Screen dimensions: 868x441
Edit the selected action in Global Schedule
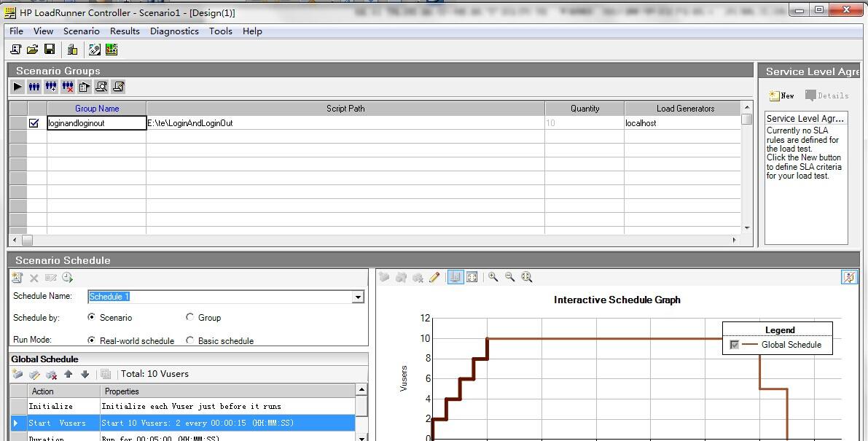(x=34, y=375)
